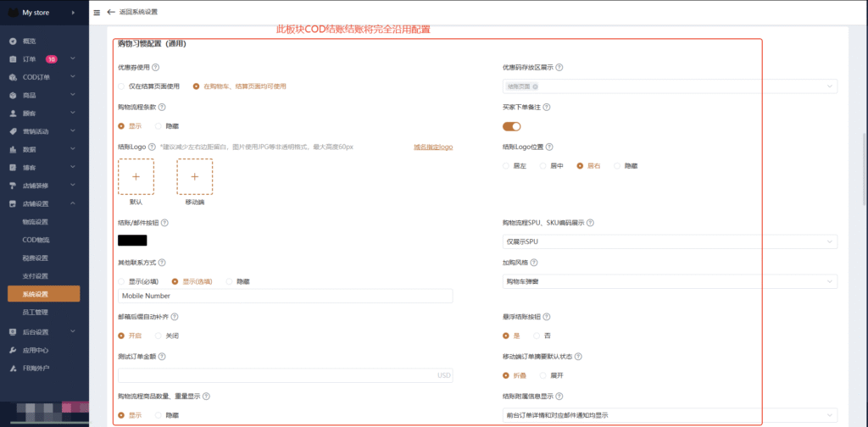
Task: Select the 仅在结算页面使用 radio option
Action: 122,86
